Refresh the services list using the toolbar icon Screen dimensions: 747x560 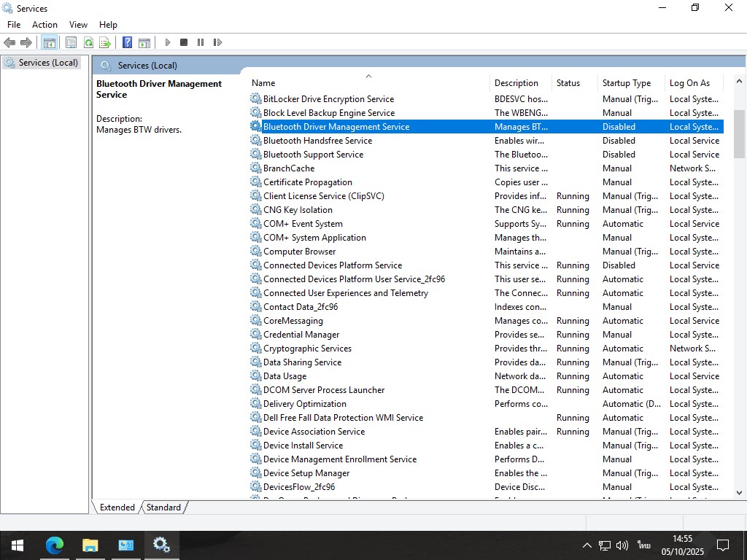(88, 42)
